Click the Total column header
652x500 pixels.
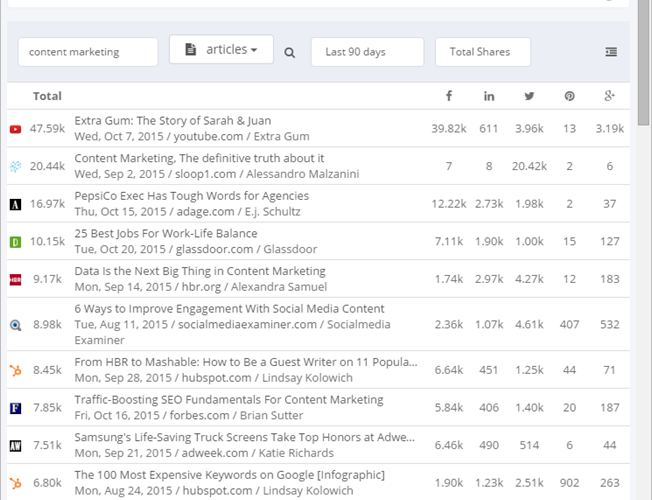(x=47, y=96)
